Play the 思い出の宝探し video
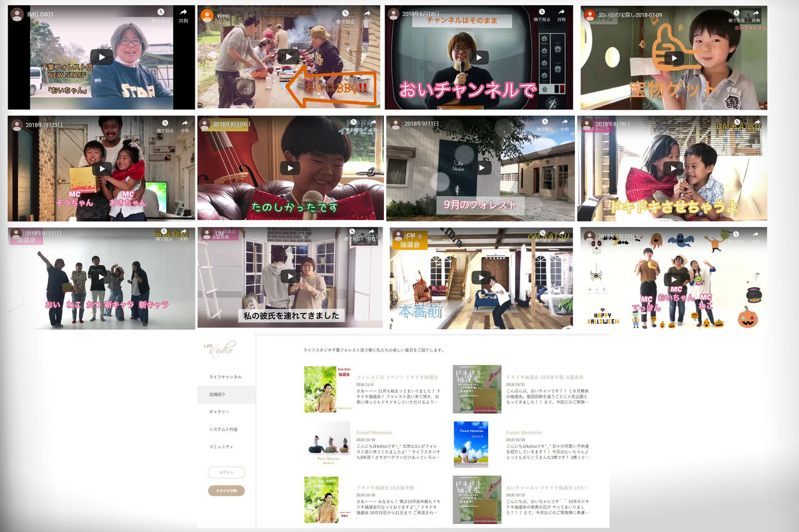Image resolution: width=799 pixels, height=532 pixels. tap(674, 58)
